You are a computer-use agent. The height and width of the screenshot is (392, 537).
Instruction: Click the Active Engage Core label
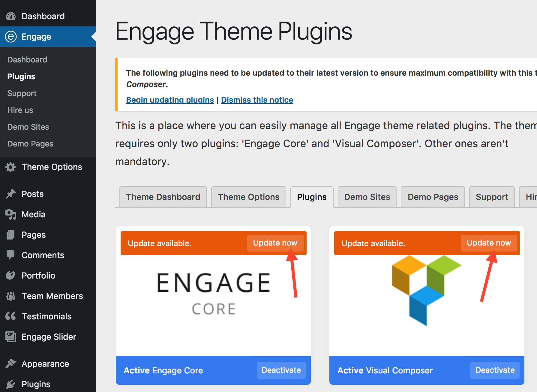pos(163,370)
